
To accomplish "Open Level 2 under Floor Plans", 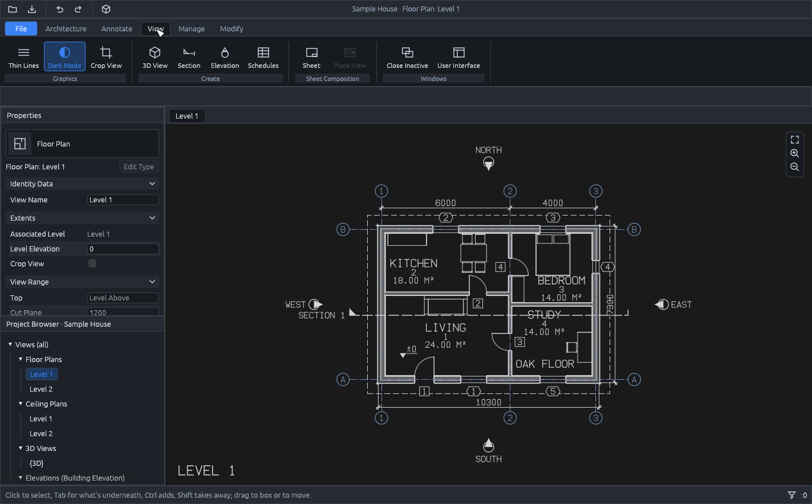I will (x=41, y=389).
